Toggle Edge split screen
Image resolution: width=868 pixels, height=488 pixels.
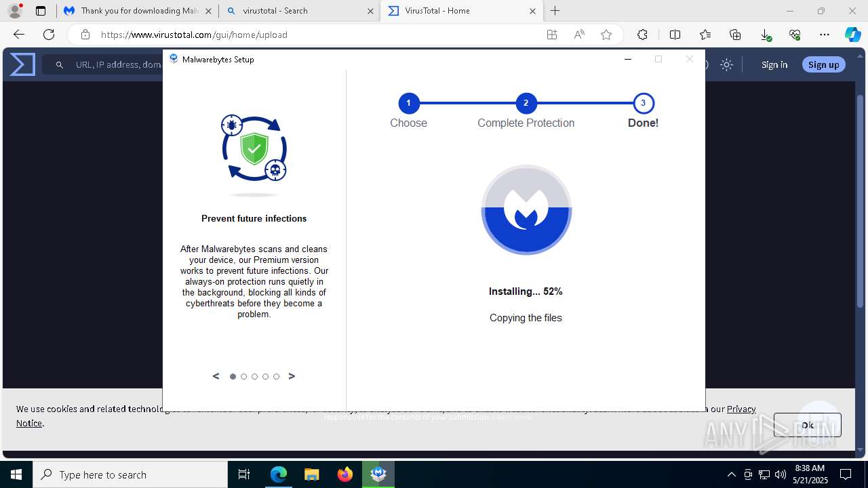point(675,35)
